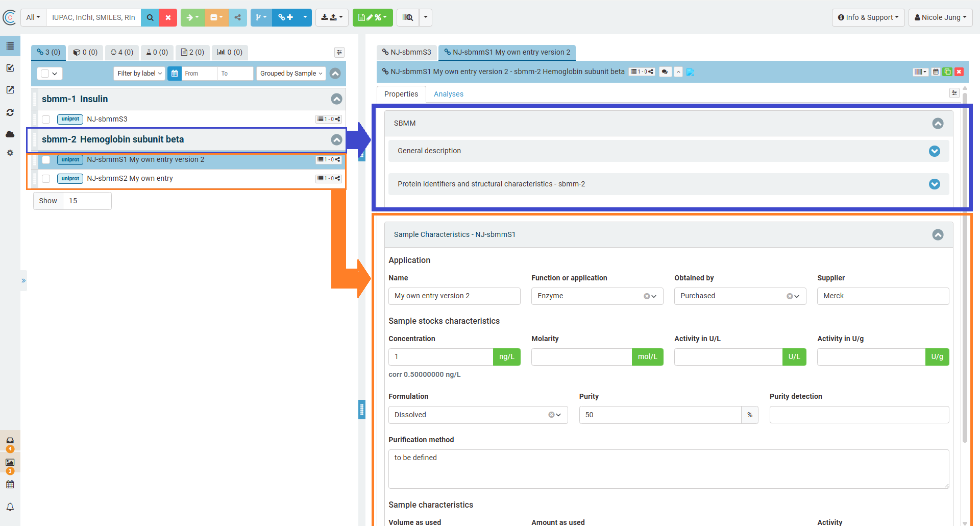Switch to the Analyses tab
The width and height of the screenshot is (980, 526).
coord(448,94)
